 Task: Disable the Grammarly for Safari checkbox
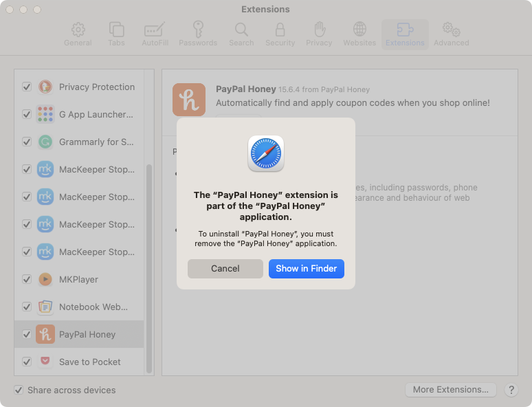(x=27, y=142)
